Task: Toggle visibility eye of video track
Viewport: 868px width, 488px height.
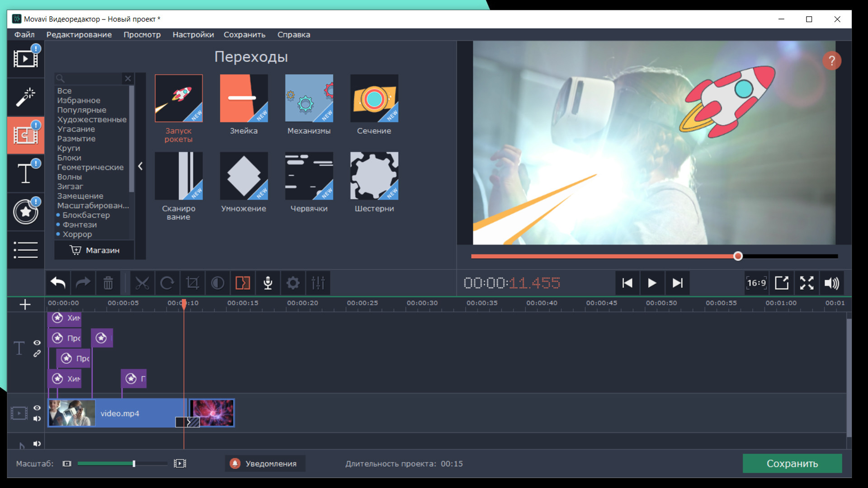Action: (37, 408)
